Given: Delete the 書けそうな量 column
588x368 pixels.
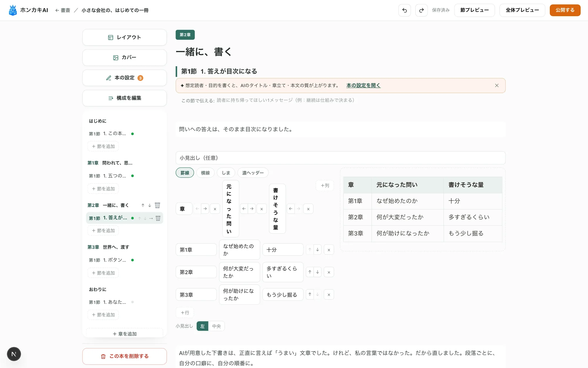Looking at the screenshot, I should (308, 209).
